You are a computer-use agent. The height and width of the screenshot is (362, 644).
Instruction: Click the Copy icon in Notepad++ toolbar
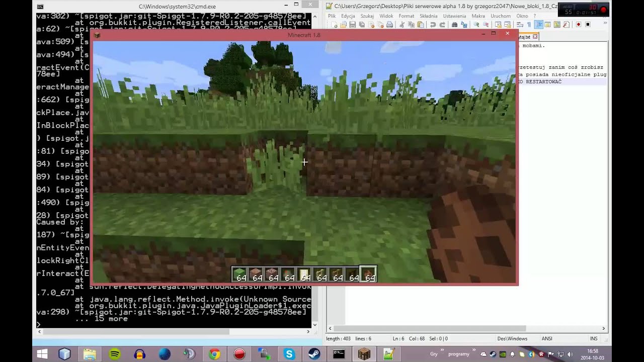point(411,25)
